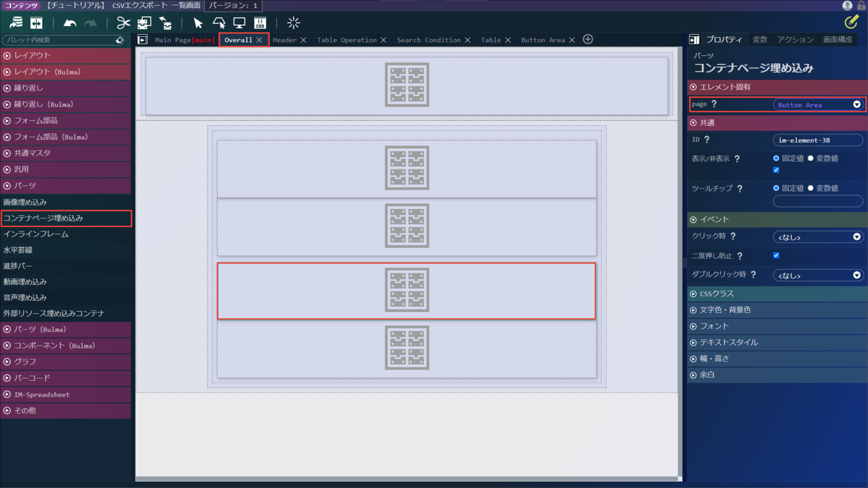This screenshot has height=488, width=868.
Task: Collapse the properties panel with its icon
Action: 694,40
